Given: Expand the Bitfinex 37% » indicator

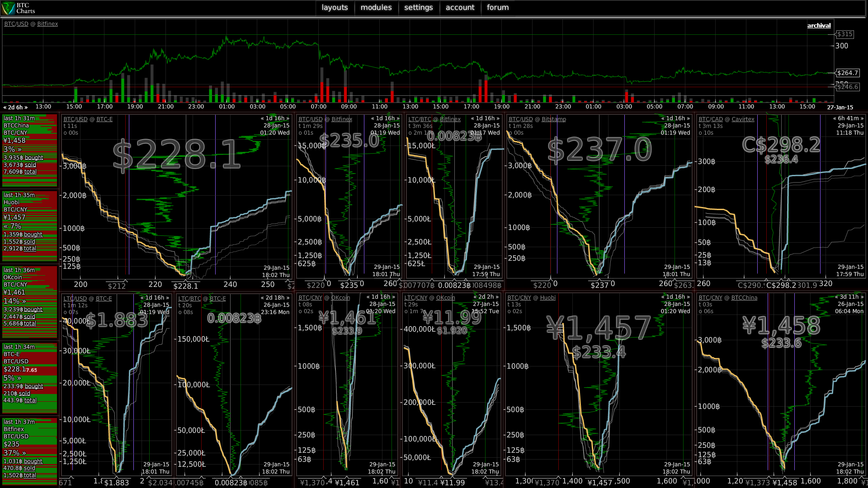Looking at the screenshot, I should click(x=14, y=453).
